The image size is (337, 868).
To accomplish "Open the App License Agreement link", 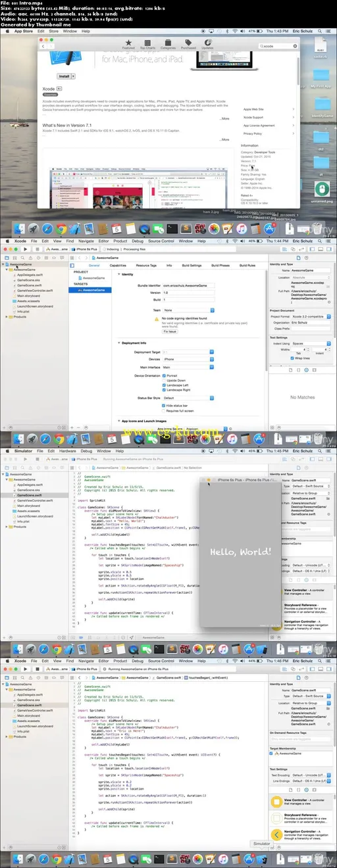I will (259, 125).
